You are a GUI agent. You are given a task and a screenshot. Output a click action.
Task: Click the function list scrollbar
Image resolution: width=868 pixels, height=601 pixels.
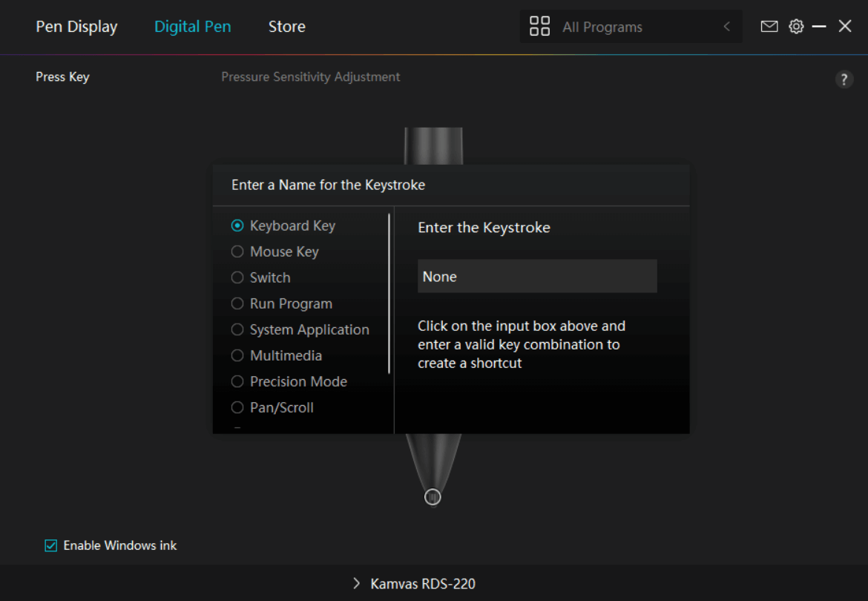(389, 293)
